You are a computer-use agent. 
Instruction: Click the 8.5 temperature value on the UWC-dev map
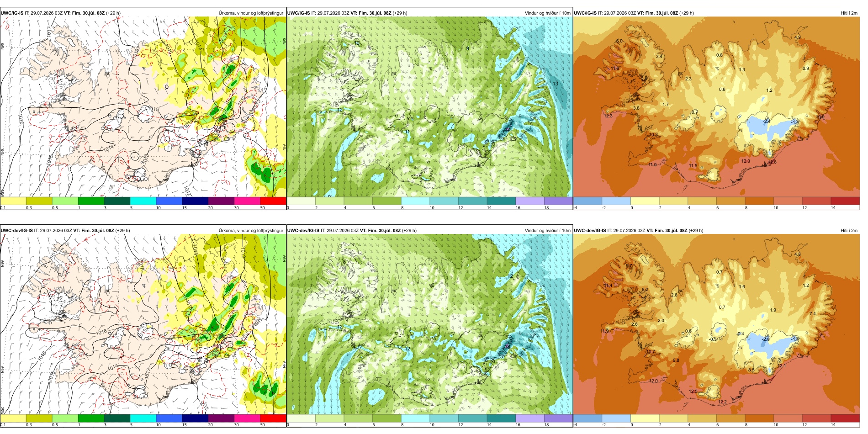pyautogui.click(x=752, y=370)
